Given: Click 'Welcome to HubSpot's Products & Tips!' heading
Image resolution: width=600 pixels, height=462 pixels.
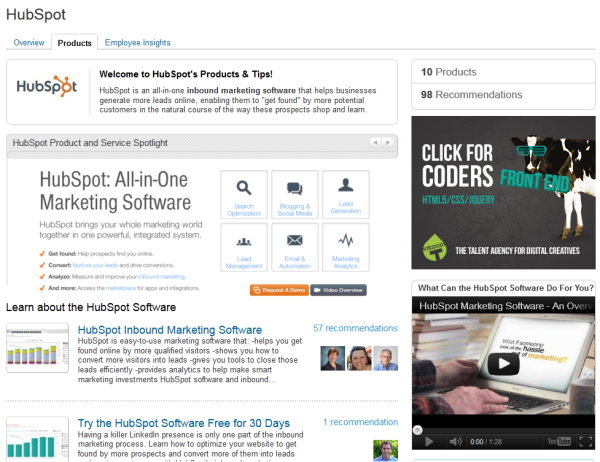Looking at the screenshot, I should [x=186, y=74].
